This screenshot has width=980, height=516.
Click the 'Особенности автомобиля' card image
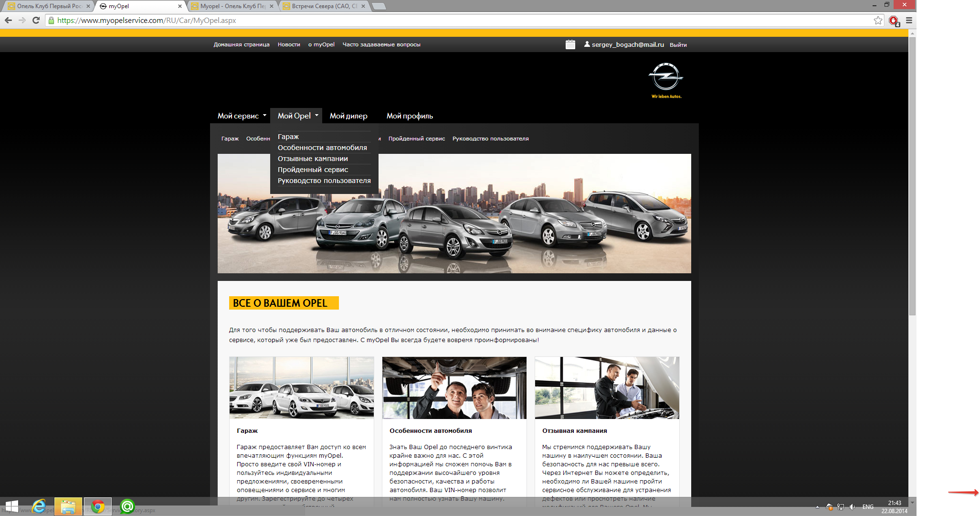click(x=454, y=388)
